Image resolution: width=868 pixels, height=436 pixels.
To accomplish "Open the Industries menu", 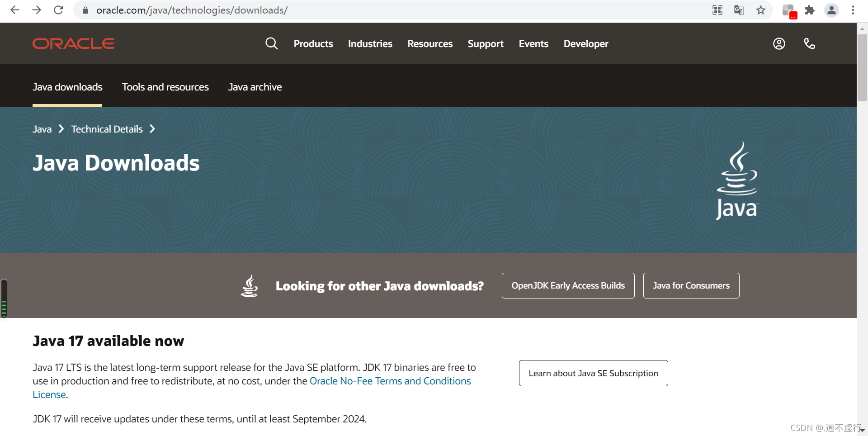I will click(370, 43).
